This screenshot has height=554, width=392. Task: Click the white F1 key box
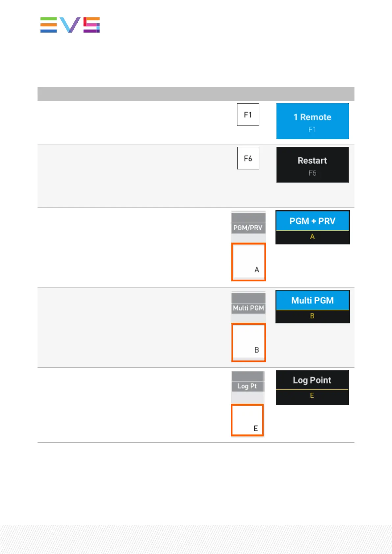(x=248, y=115)
